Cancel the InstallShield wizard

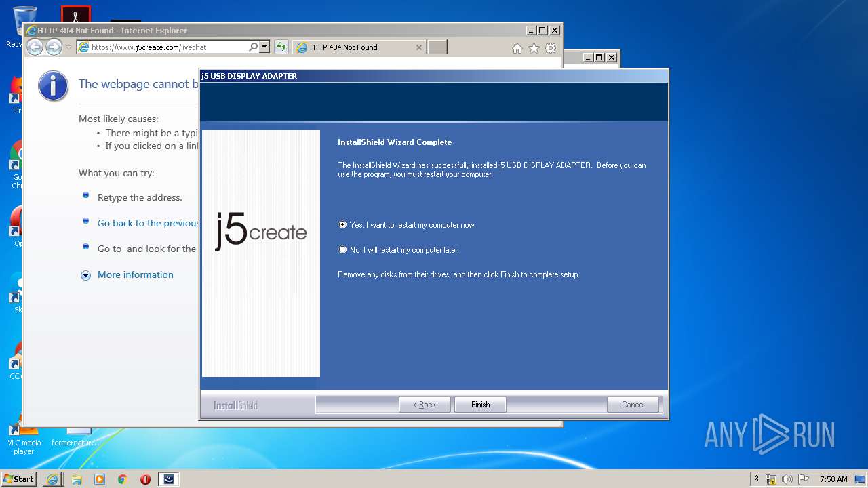point(633,405)
